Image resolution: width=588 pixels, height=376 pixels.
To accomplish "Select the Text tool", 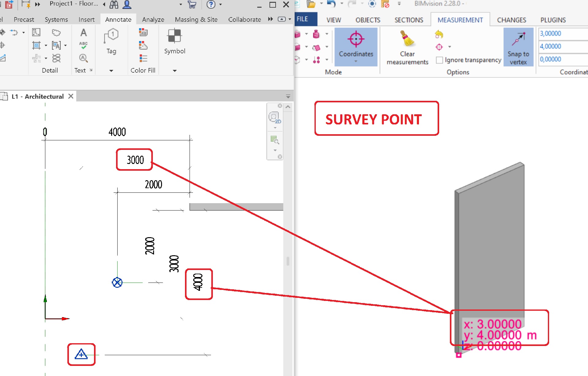I will tap(83, 32).
